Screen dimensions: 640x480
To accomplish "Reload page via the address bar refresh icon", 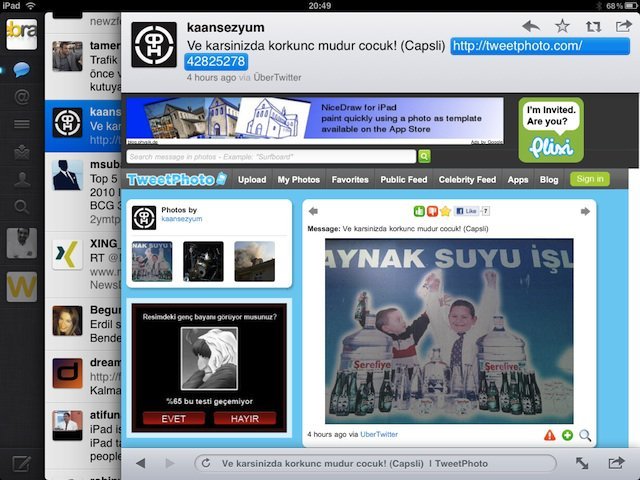I will tap(205, 463).
